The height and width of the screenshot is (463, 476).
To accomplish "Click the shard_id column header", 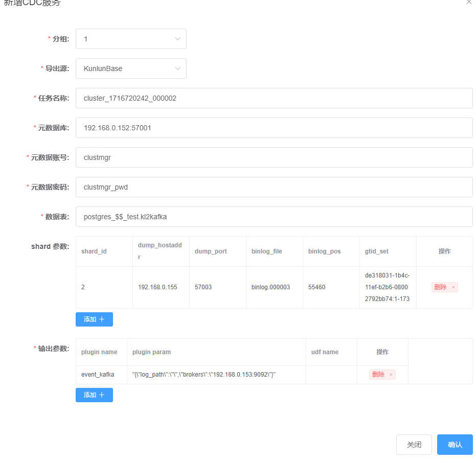I will coord(104,251).
